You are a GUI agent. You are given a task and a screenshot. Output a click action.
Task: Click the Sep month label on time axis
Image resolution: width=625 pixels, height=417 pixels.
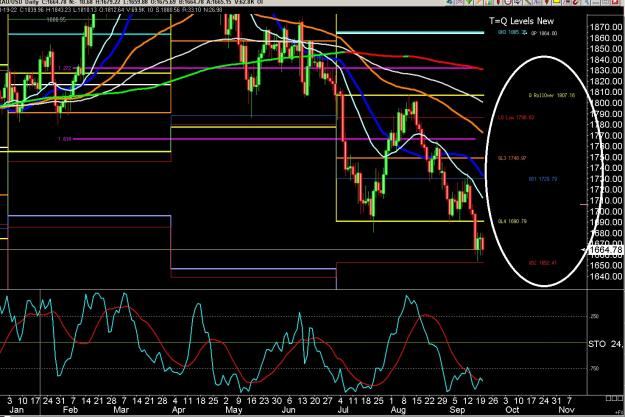click(457, 410)
